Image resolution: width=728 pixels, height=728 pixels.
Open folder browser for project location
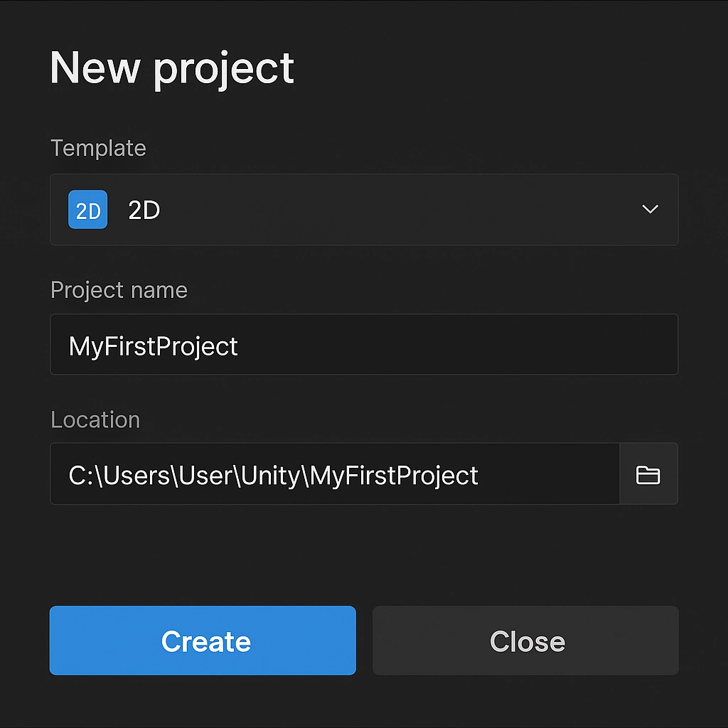pyautogui.click(x=648, y=474)
